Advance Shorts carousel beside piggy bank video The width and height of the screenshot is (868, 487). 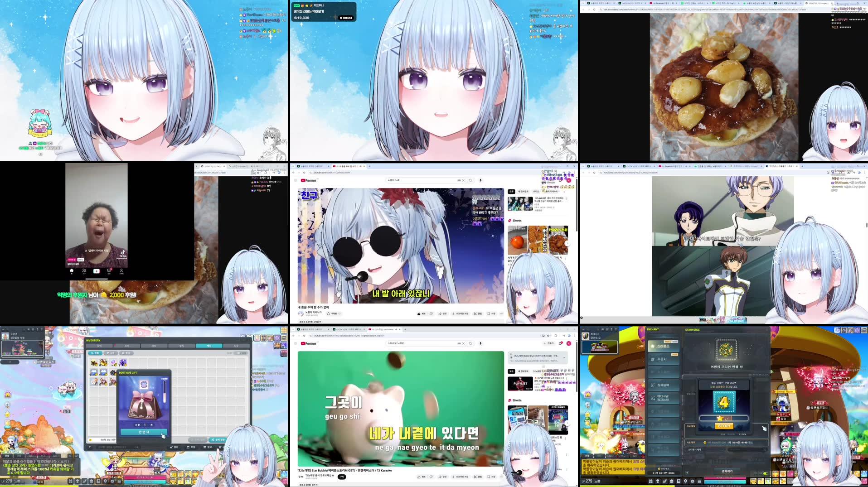tap(567, 423)
